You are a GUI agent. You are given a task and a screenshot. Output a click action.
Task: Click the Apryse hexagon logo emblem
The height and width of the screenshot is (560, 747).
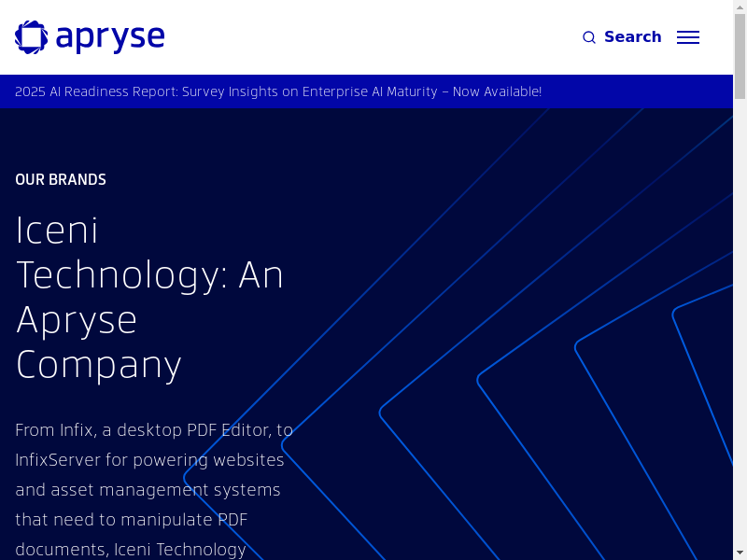pos(31,37)
